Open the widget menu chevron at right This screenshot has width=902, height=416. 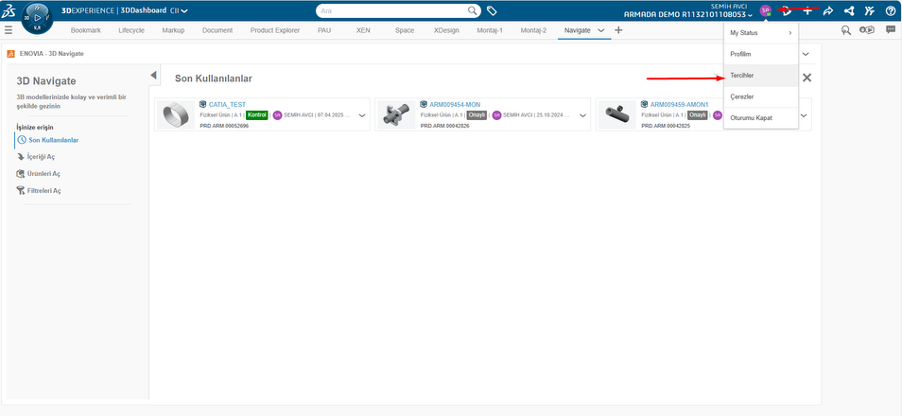click(805, 54)
